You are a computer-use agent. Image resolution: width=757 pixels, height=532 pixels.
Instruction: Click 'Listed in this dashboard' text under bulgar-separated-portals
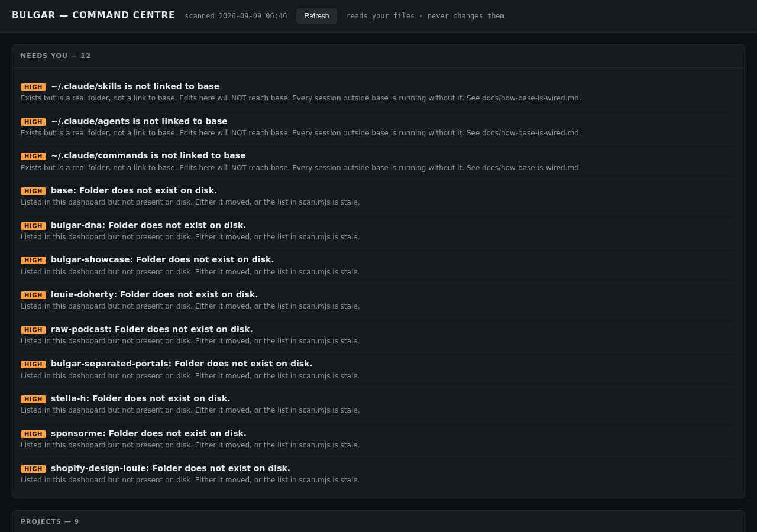point(190,376)
